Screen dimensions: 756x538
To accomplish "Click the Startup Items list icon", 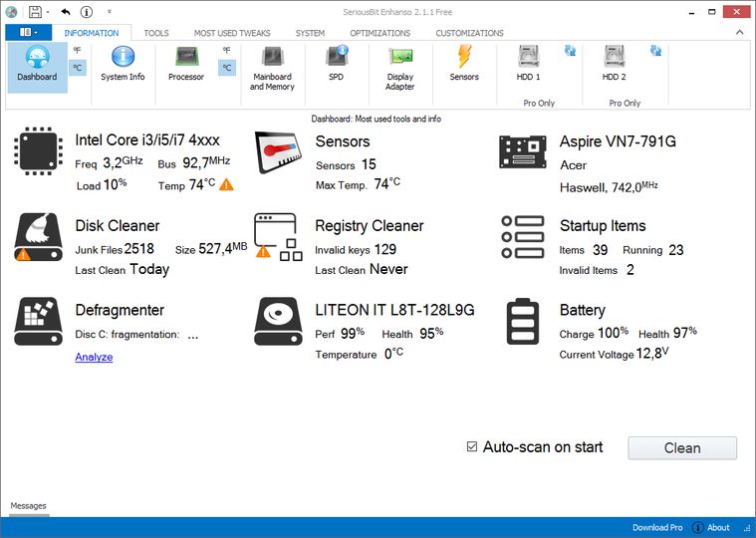I will [523, 237].
